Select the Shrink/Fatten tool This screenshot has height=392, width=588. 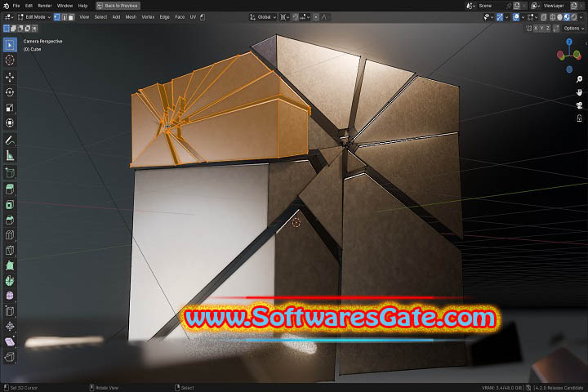tap(10, 327)
